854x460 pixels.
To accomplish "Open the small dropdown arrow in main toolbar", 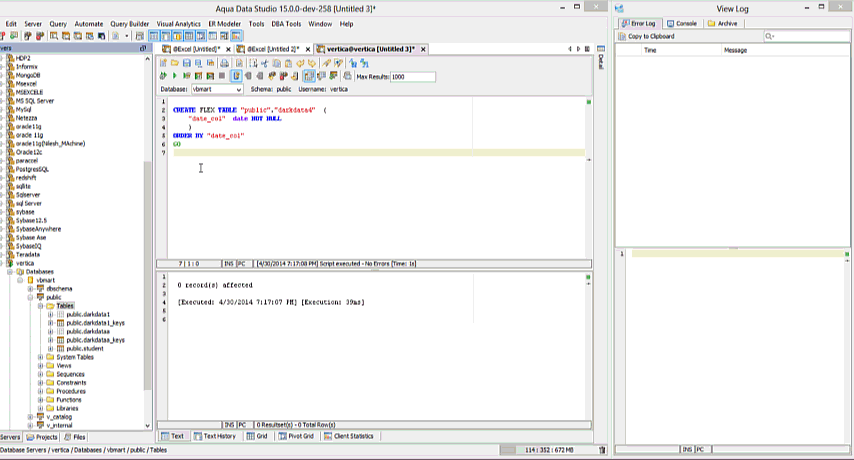I will click(126, 36).
